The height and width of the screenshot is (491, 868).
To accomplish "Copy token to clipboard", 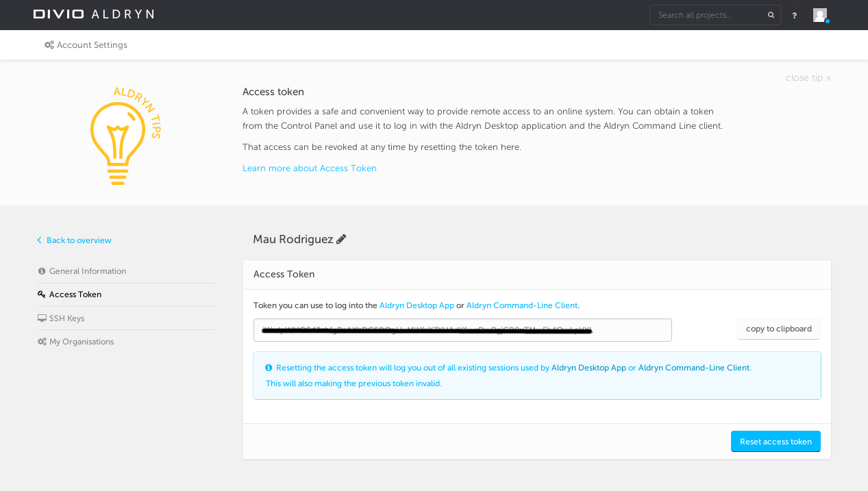I will (x=779, y=329).
